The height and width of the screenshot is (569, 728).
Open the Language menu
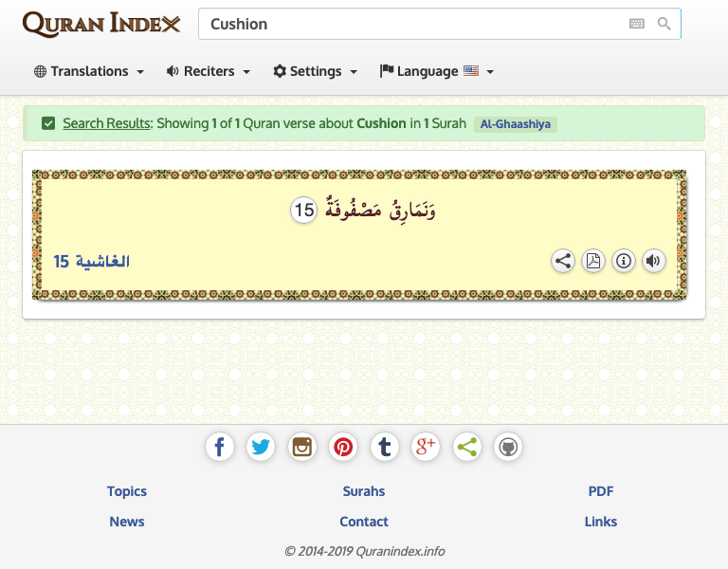437,71
